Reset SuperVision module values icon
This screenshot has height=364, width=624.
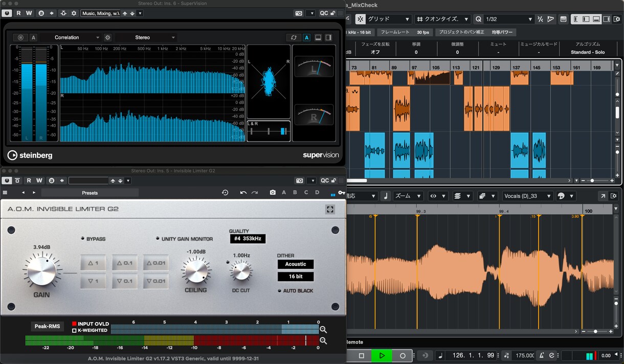(x=294, y=37)
